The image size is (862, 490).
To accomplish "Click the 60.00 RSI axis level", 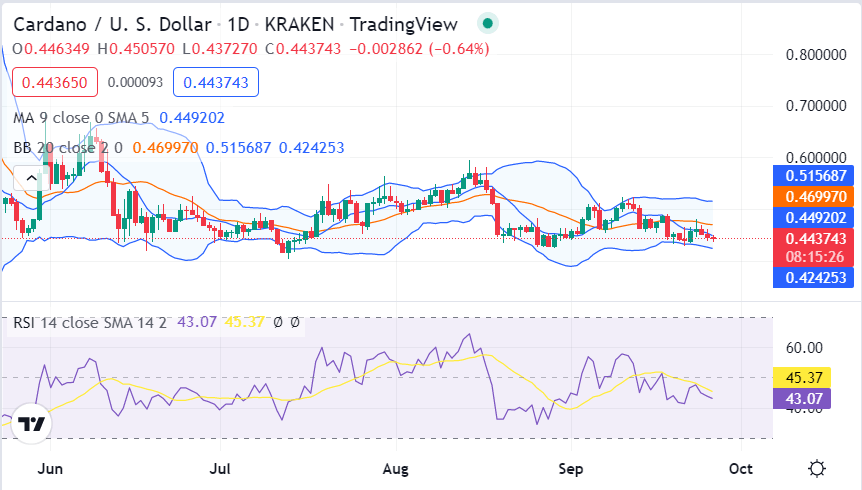I will 804,348.
